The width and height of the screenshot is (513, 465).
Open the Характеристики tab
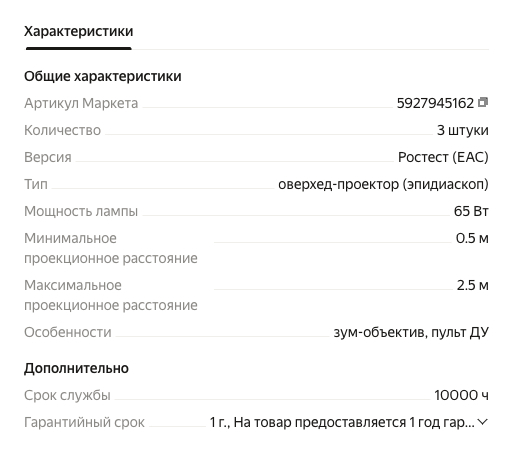point(79,31)
